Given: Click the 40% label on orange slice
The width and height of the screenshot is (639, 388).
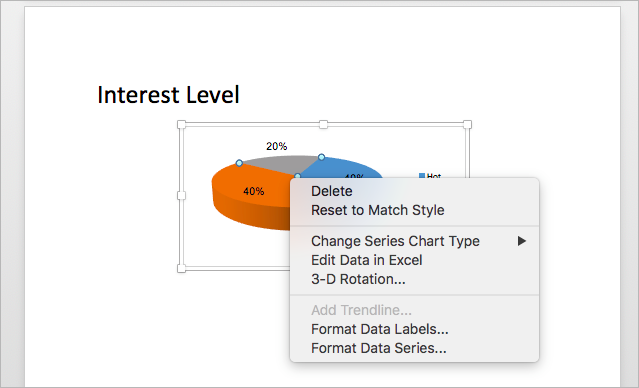Looking at the screenshot, I should pyautogui.click(x=253, y=191).
